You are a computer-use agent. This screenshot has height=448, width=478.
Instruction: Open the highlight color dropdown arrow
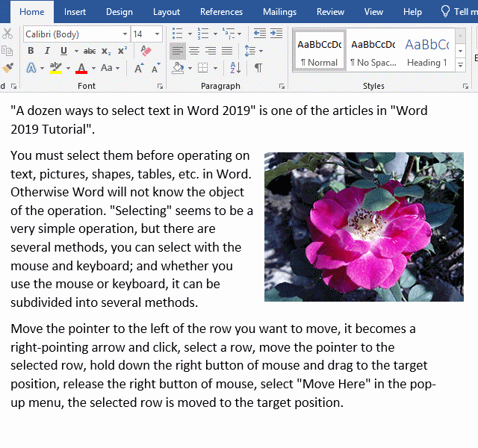68,68
